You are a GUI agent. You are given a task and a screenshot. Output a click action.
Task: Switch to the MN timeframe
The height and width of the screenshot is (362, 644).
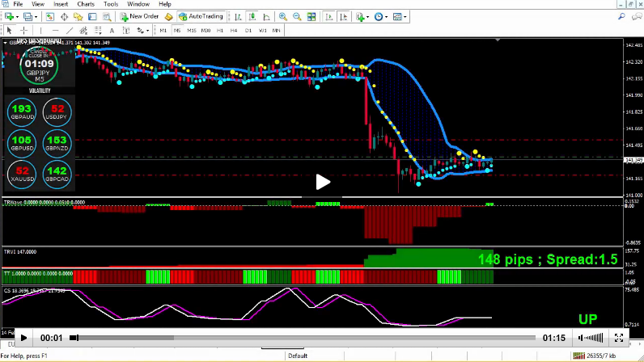click(276, 31)
